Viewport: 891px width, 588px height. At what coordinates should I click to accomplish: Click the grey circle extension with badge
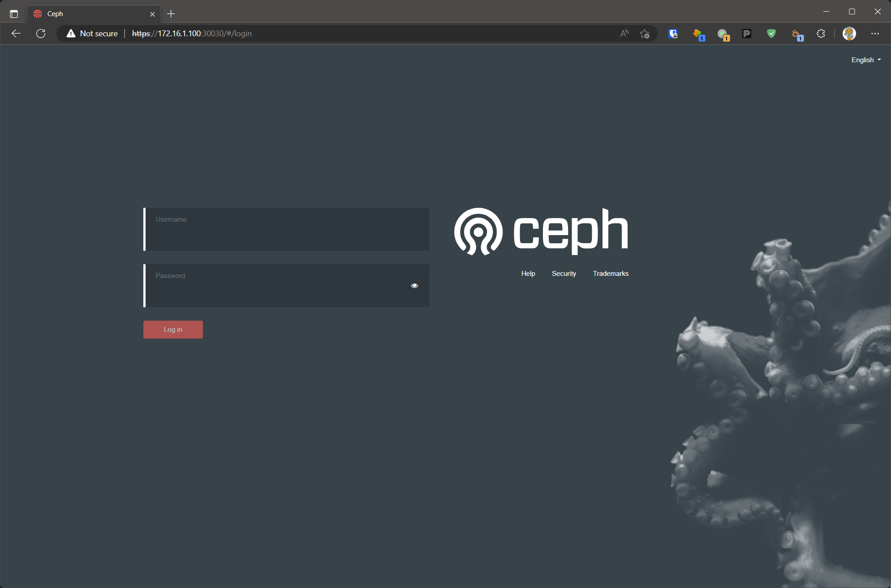(x=723, y=34)
